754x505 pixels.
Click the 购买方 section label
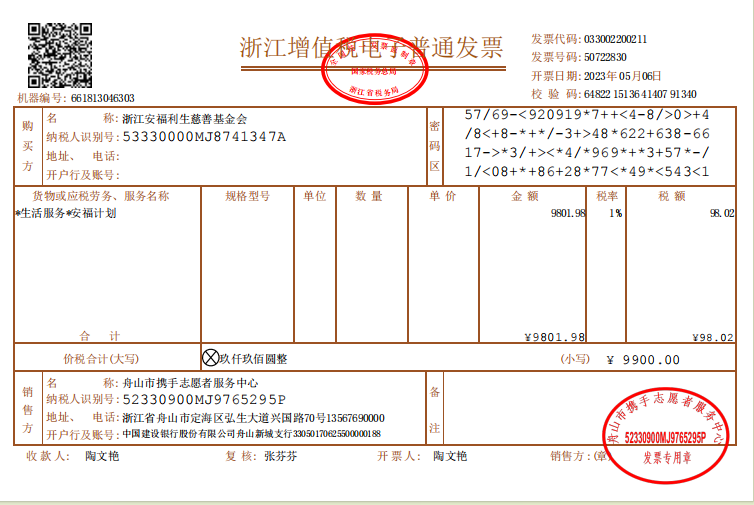[28, 146]
